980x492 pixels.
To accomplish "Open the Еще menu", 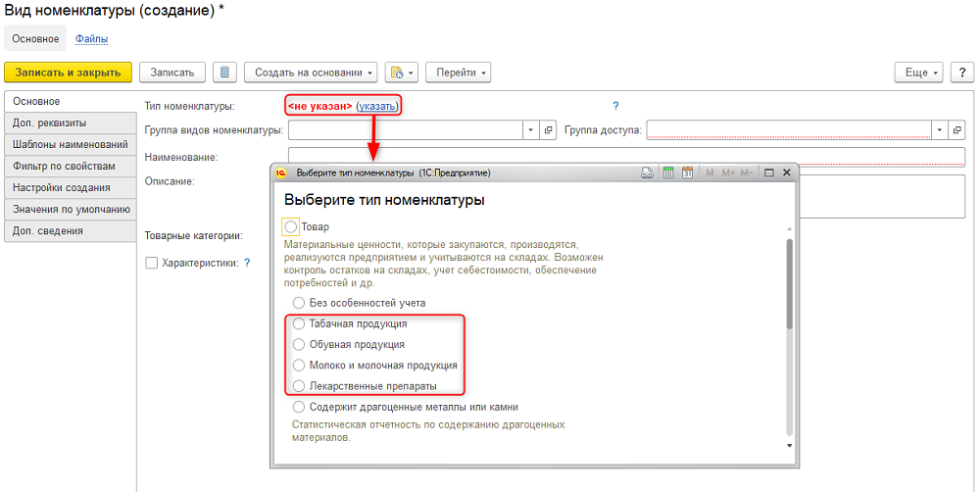I will click(x=919, y=73).
